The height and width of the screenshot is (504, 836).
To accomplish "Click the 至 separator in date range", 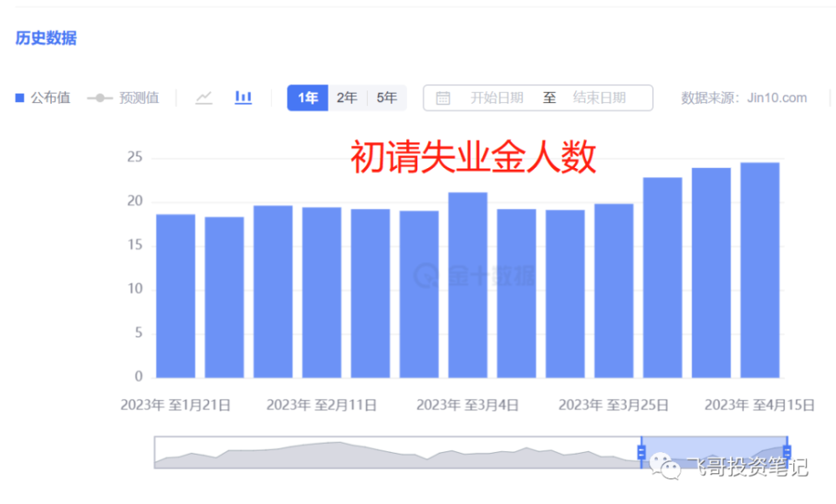I will (x=549, y=98).
